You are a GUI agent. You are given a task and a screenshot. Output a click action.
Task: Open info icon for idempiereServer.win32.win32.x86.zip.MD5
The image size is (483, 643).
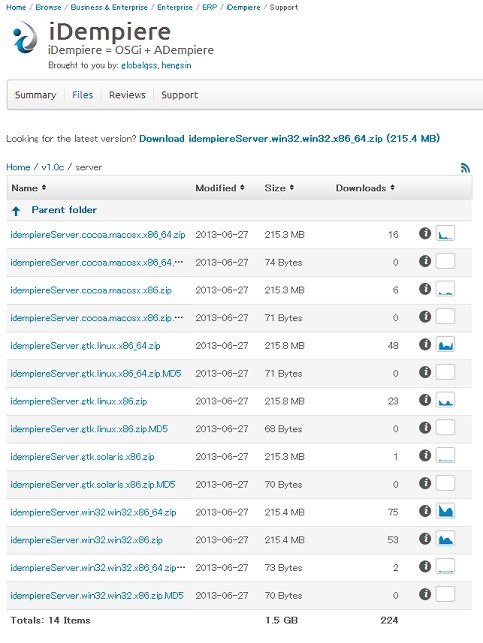pos(425,594)
